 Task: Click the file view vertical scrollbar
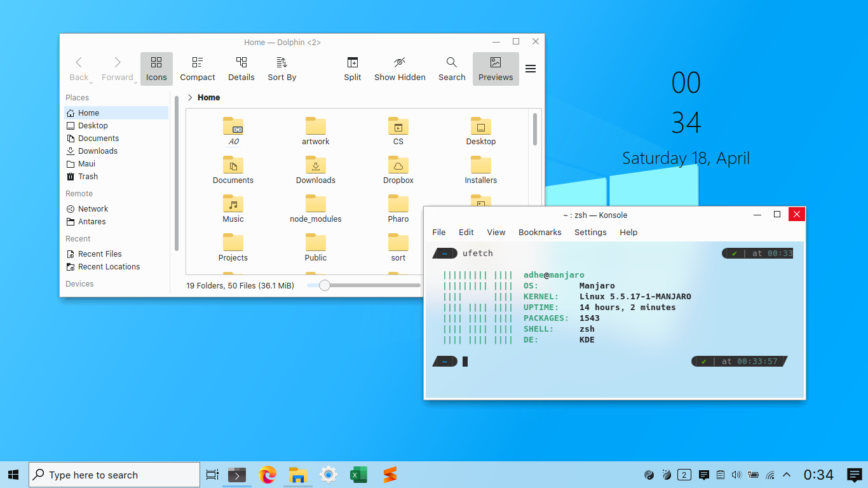click(x=535, y=129)
